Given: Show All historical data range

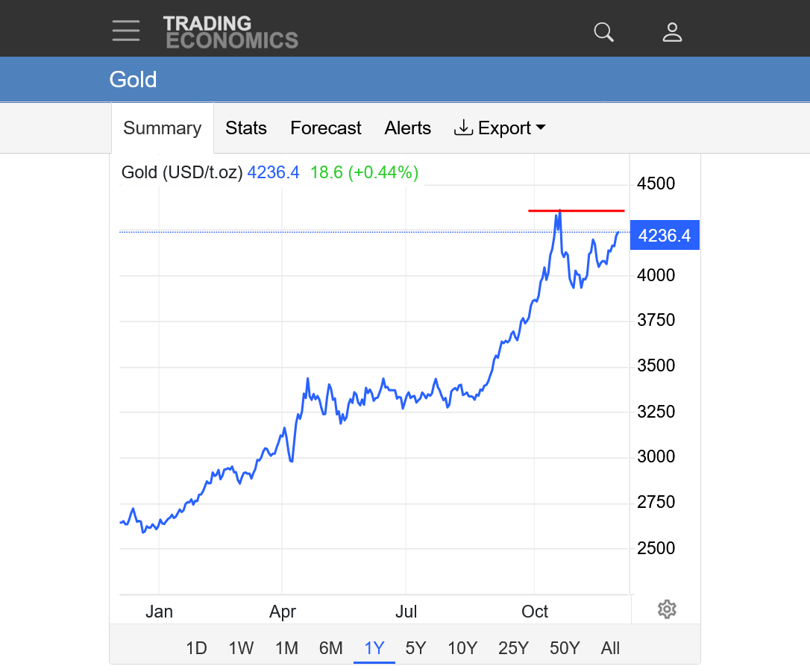Looking at the screenshot, I should pos(610,648).
